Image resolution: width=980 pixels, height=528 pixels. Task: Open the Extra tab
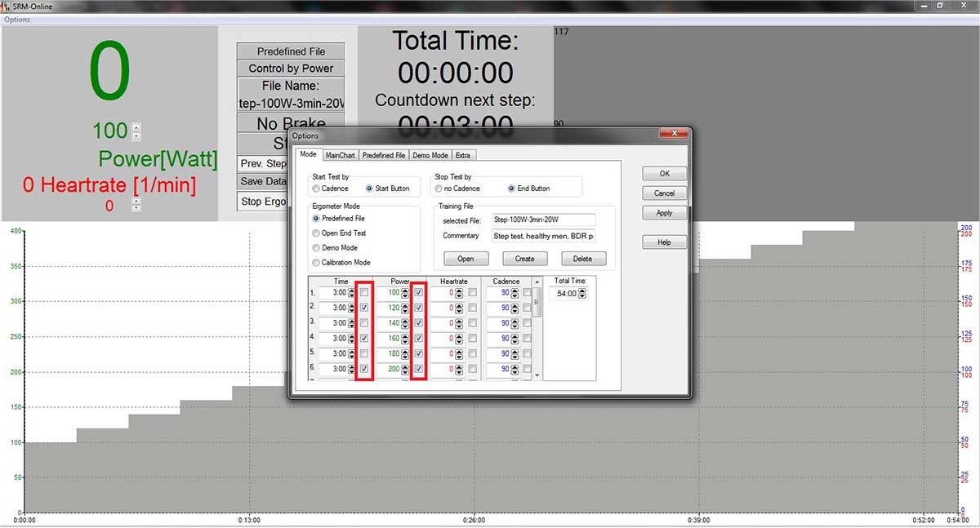[x=463, y=155]
